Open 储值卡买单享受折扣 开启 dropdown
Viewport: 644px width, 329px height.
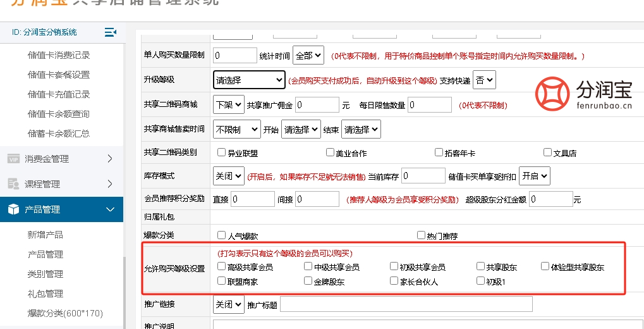(x=535, y=176)
